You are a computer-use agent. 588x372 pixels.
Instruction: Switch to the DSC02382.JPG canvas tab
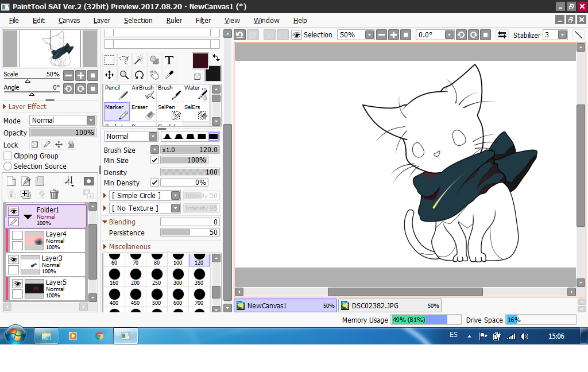[390, 305]
